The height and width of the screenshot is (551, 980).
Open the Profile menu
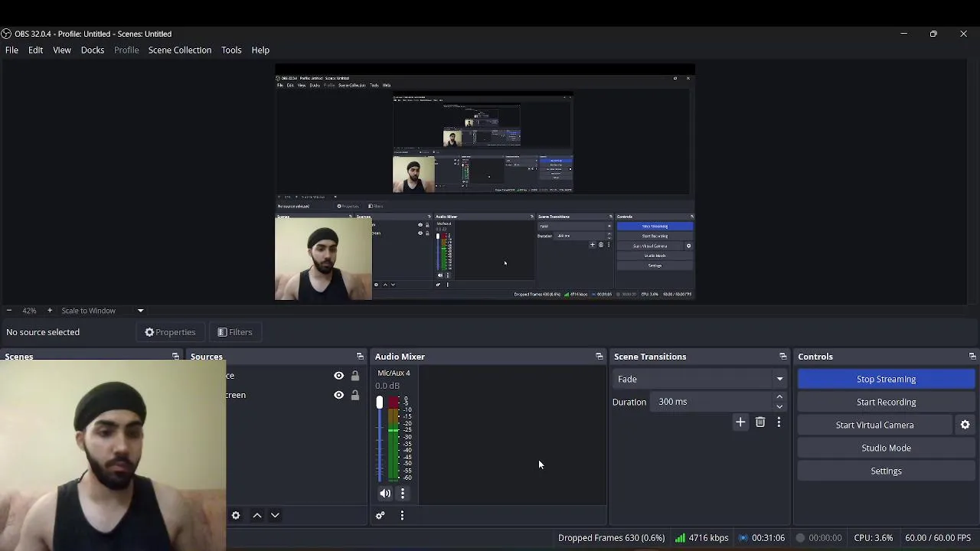pyautogui.click(x=126, y=50)
